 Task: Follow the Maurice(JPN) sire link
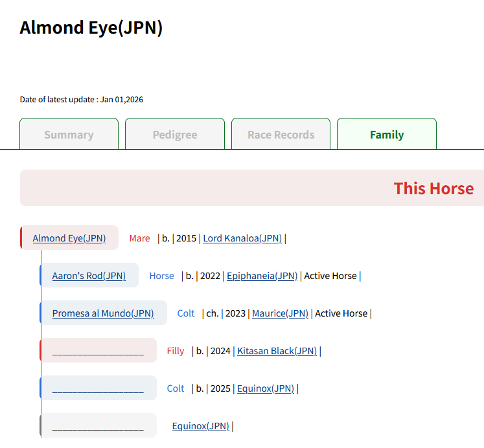coord(280,313)
